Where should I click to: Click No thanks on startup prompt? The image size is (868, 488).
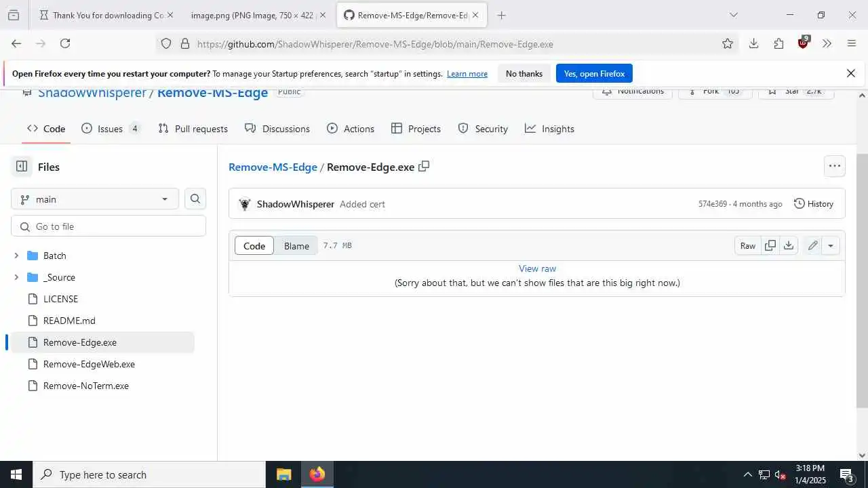coord(524,73)
